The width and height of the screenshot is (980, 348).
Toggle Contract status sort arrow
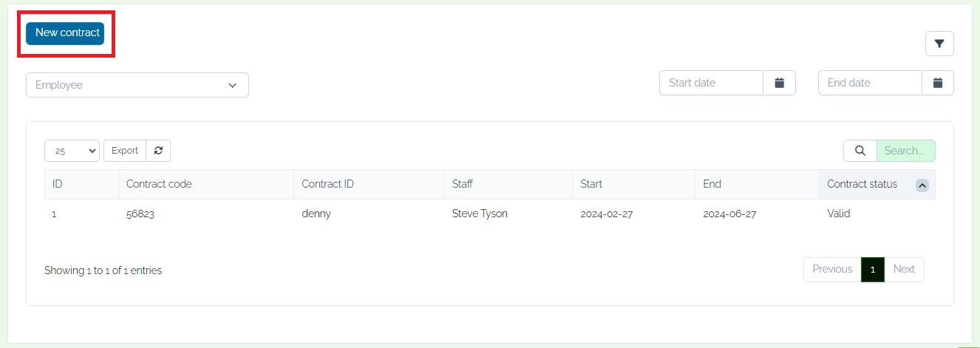[x=922, y=185]
